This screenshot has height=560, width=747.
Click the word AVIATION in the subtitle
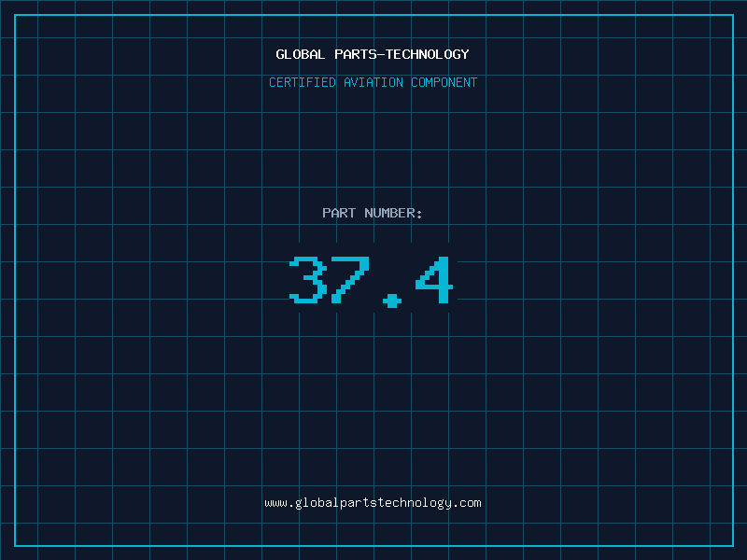(x=373, y=82)
